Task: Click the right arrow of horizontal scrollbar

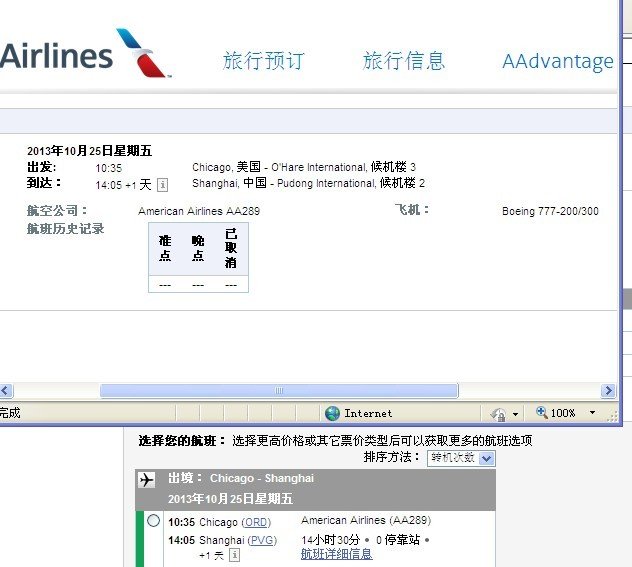Action: coord(608,391)
